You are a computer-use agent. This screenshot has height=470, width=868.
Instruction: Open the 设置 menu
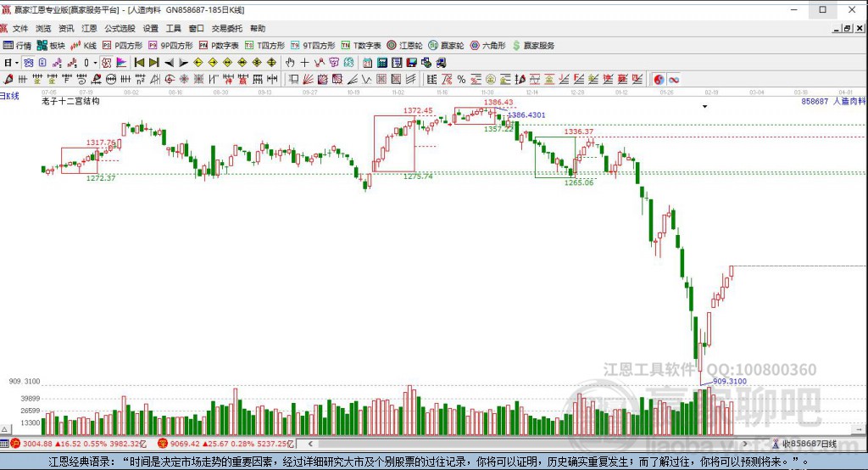click(x=150, y=28)
